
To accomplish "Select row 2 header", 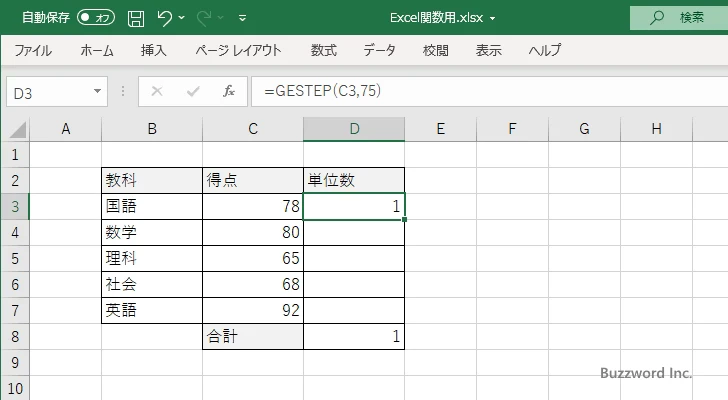I will 15,181.
